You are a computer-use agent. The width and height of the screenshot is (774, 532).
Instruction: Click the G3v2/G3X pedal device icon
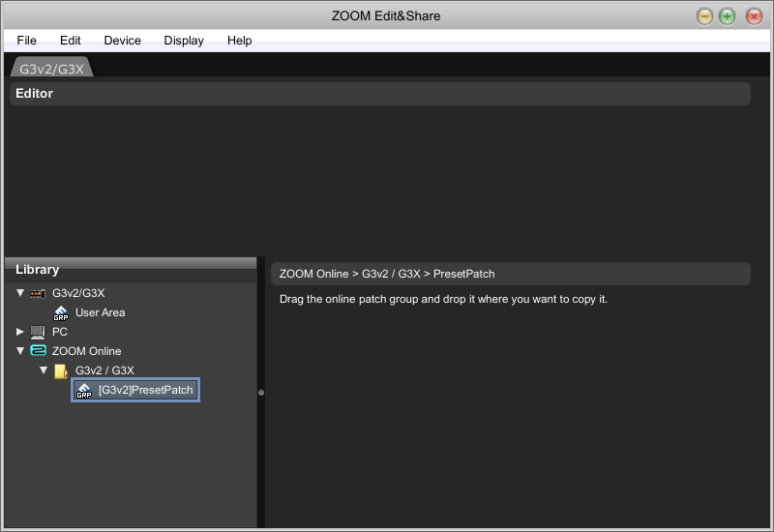pyautogui.click(x=38, y=294)
